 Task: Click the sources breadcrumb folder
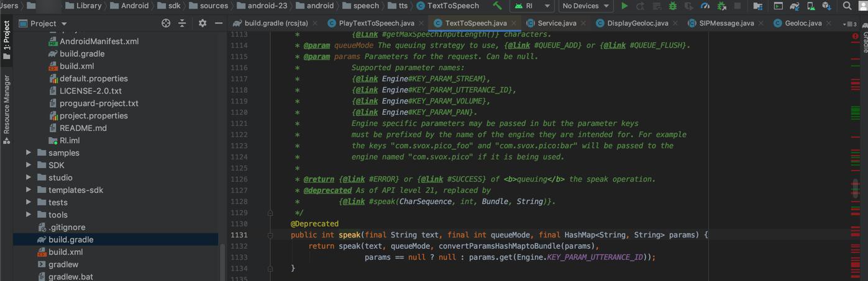coord(208,6)
